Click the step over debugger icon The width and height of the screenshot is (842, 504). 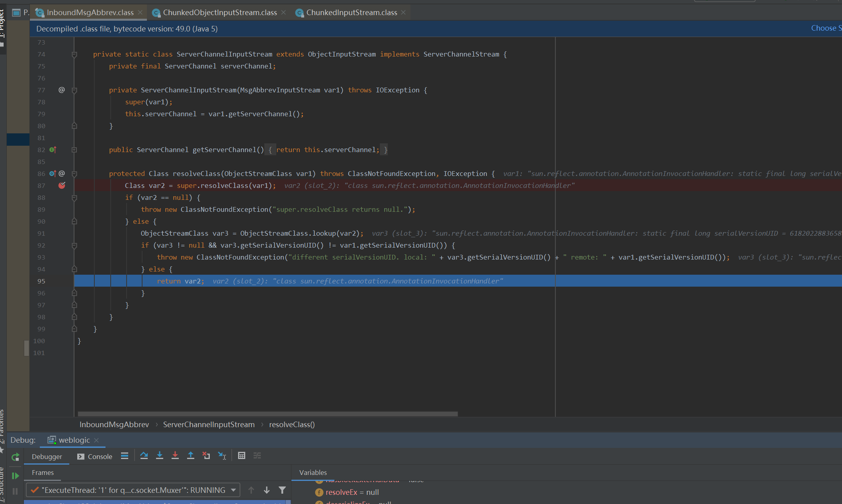145,457
